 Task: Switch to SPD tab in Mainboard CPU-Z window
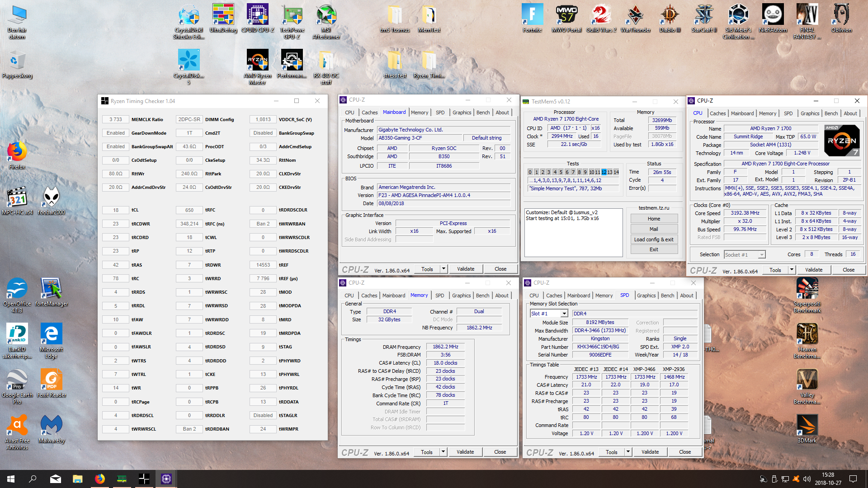[440, 113]
